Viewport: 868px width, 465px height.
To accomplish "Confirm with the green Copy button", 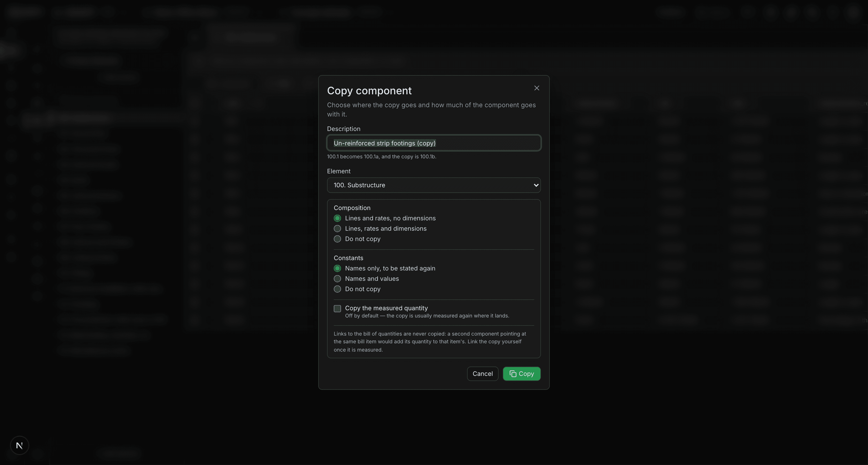I will point(522,374).
